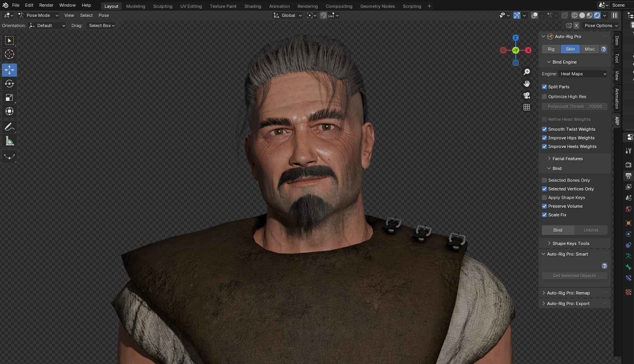The image size is (634, 364).
Task: Uncheck Preserve Volume
Action: pyautogui.click(x=544, y=206)
